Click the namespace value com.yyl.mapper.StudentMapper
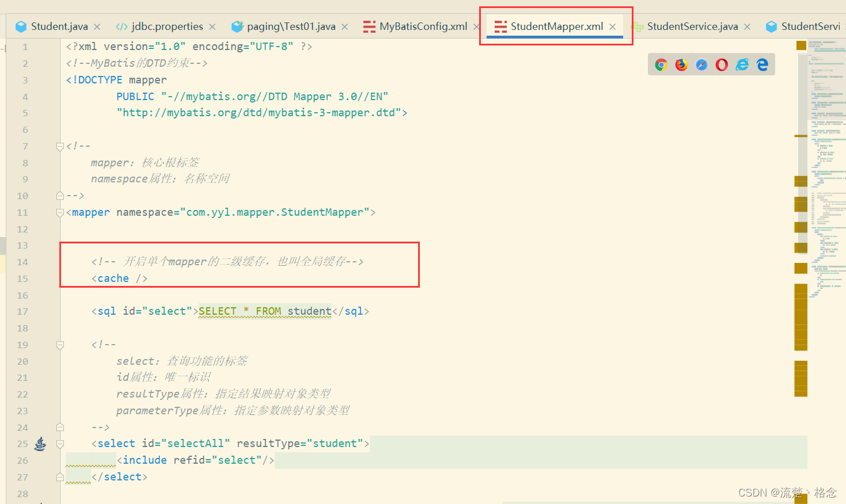Viewport: 846px width, 504px height. 275,212
